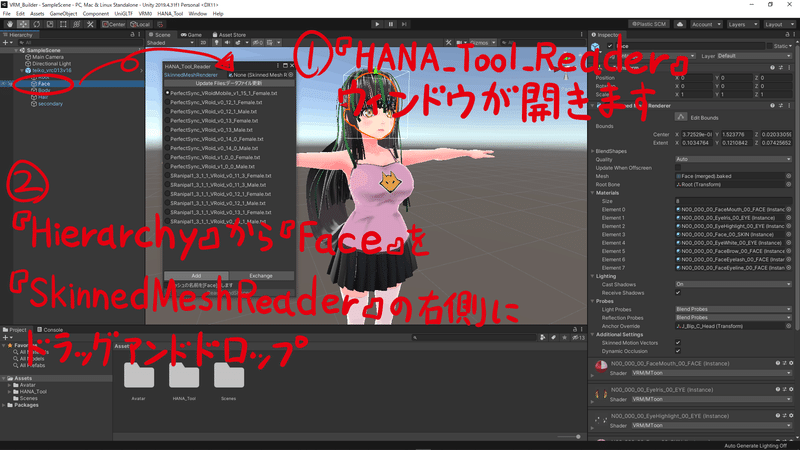
Task: Toggle 2D view mode
Action: 203,43
